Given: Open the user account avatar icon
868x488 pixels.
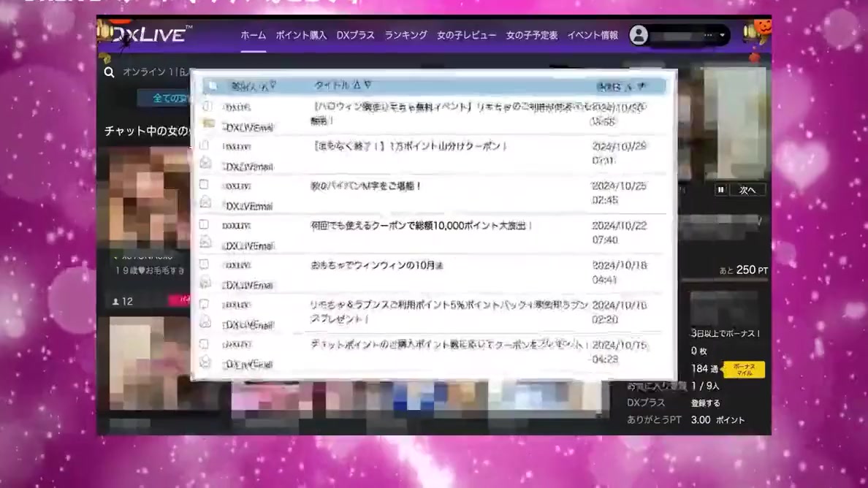Looking at the screenshot, I should (639, 35).
